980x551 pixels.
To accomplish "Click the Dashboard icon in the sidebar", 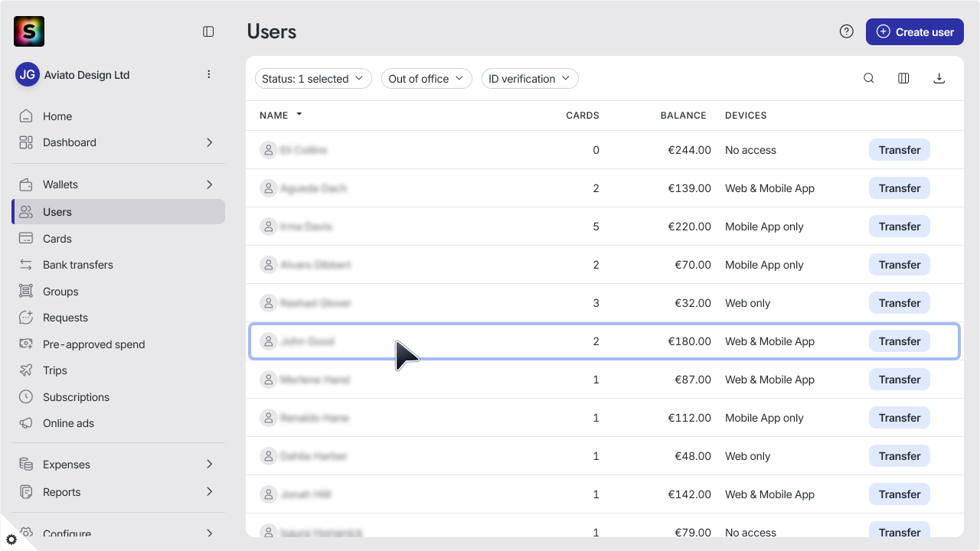I will [26, 142].
